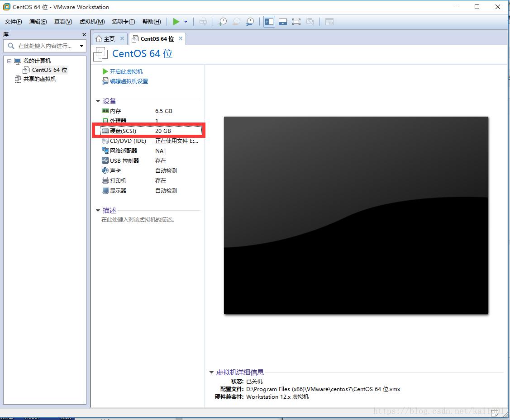The image size is (510, 420).
Task: Open the 查看(V) menu
Action: [x=63, y=22]
